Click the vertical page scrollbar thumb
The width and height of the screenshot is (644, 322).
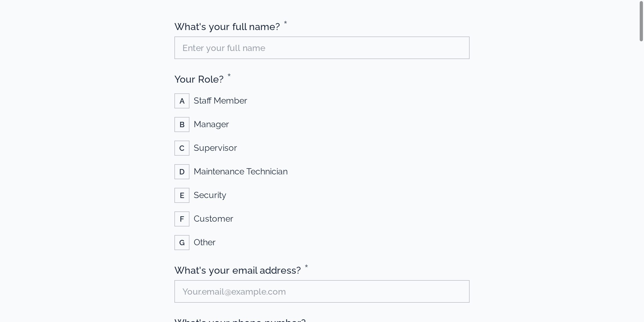641,21
